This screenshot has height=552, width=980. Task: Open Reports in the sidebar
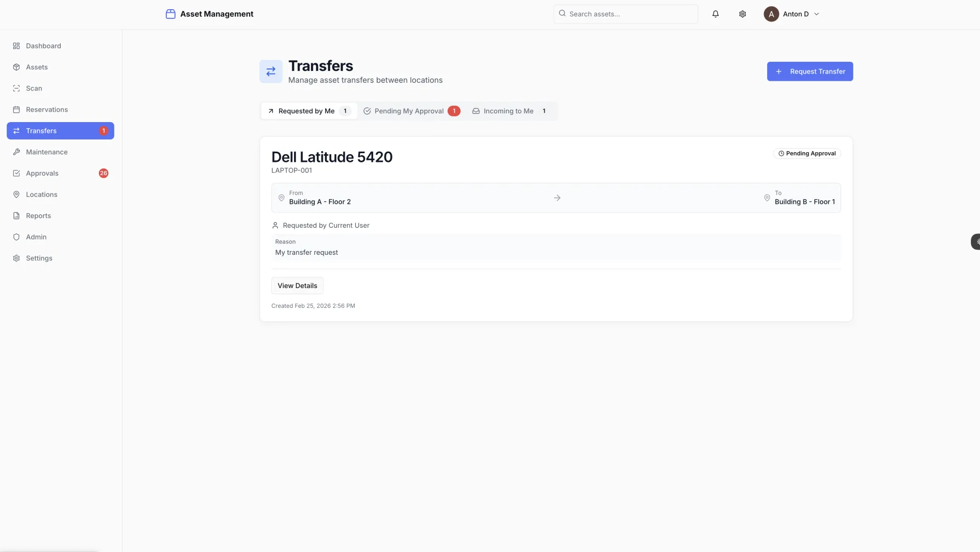coord(38,215)
